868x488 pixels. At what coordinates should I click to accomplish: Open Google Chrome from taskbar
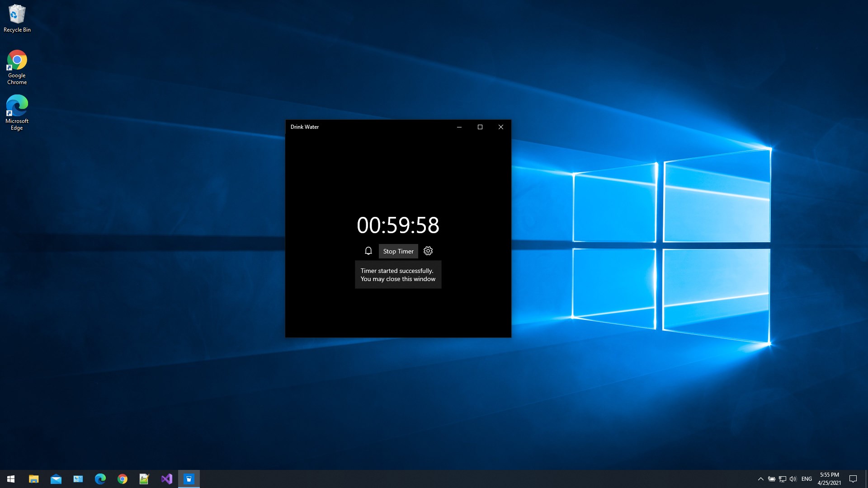[x=123, y=479]
